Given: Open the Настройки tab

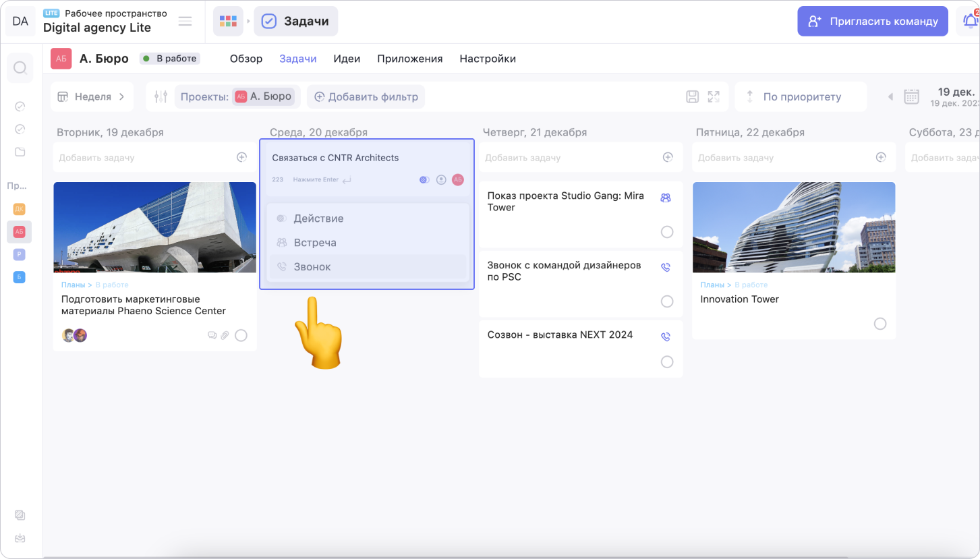Looking at the screenshot, I should click(488, 59).
